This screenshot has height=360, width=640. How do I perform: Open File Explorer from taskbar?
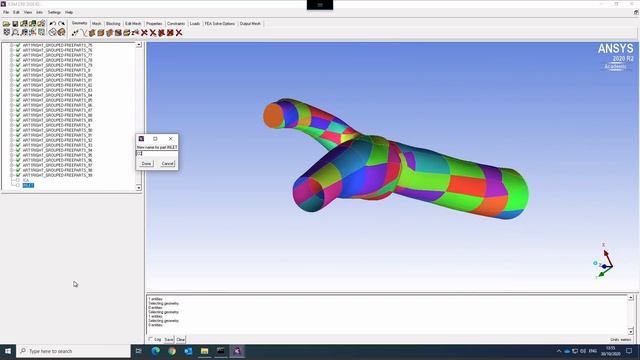click(204, 351)
